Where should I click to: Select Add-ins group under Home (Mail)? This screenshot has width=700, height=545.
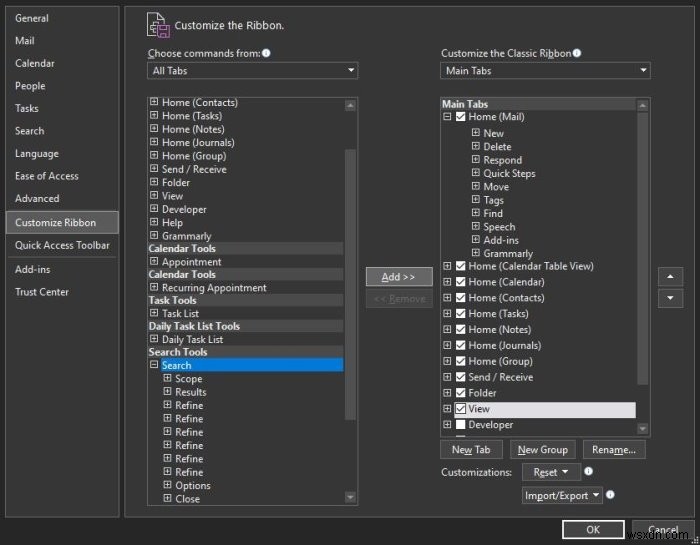[501, 240]
